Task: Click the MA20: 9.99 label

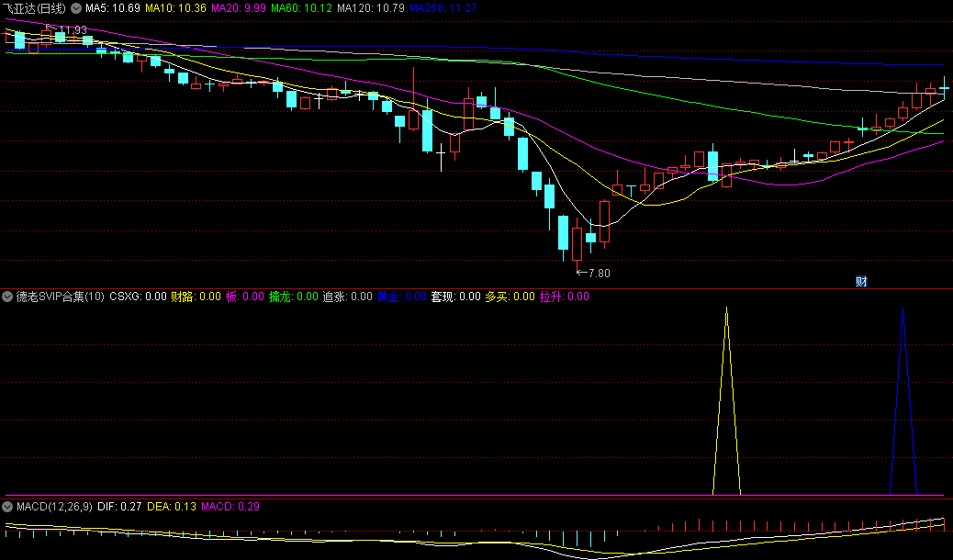Action: (x=239, y=8)
